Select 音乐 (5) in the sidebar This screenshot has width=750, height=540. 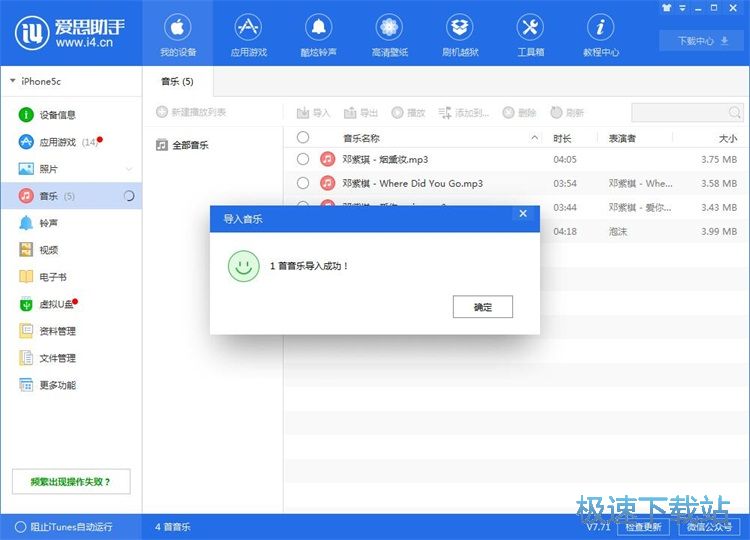(x=71, y=196)
